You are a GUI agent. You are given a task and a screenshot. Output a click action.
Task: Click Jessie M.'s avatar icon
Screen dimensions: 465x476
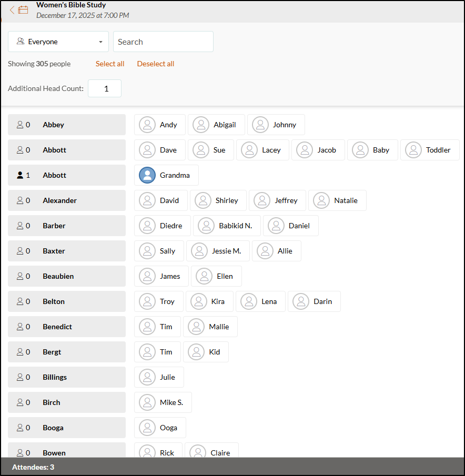coord(199,251)
